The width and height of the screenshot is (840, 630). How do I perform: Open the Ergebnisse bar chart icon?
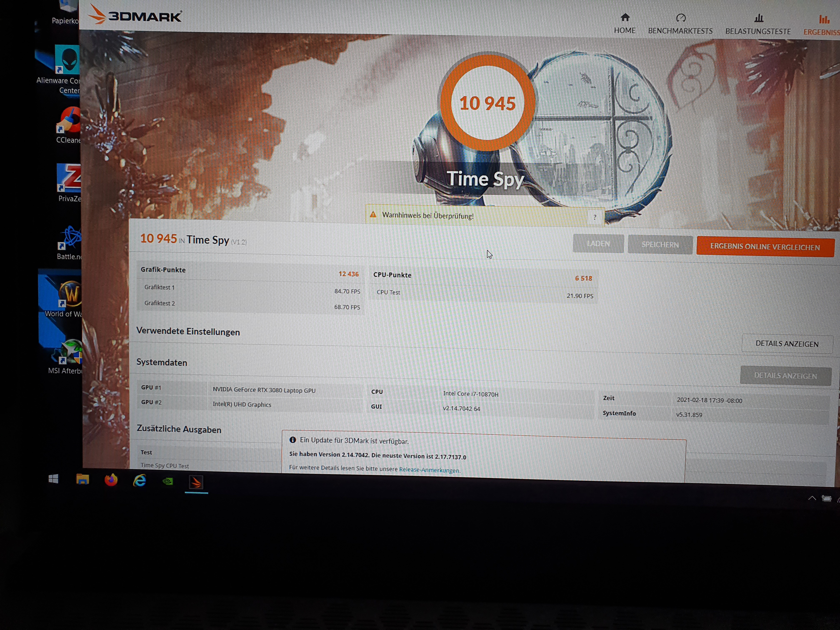pyautogui.click(x=824, y=19)
